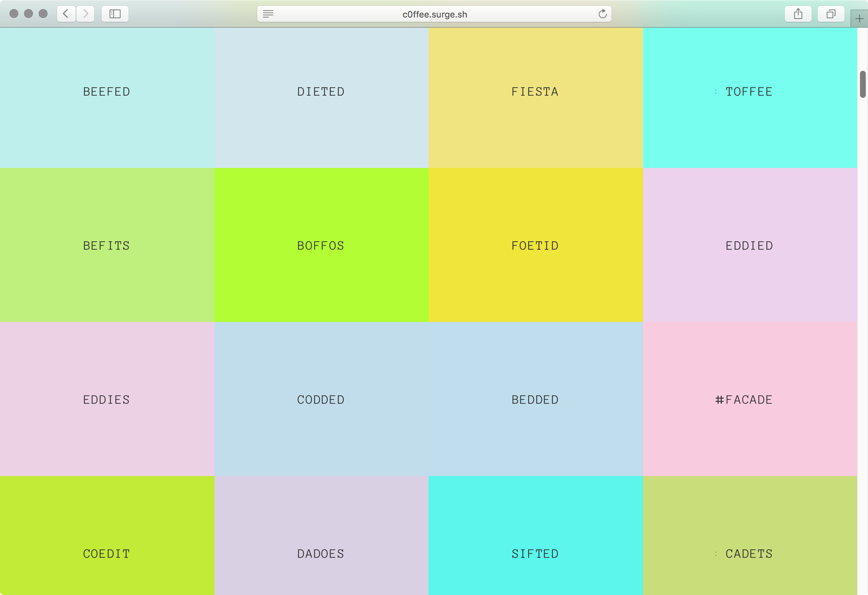Choose the COEDIT lime swatch
This screenshot has width=868, height=595.
(107, 535)
